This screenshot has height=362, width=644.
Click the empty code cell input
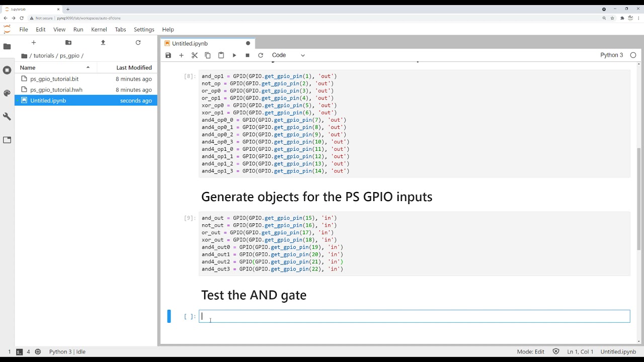(x=415, y=316)
